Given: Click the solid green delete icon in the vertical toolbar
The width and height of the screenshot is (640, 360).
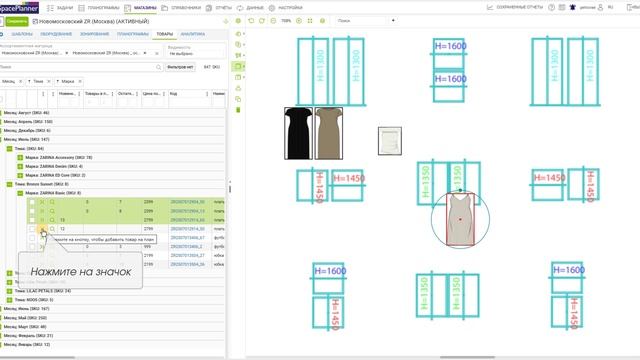Looking at the screenshot, I should (x=238, y=110).
